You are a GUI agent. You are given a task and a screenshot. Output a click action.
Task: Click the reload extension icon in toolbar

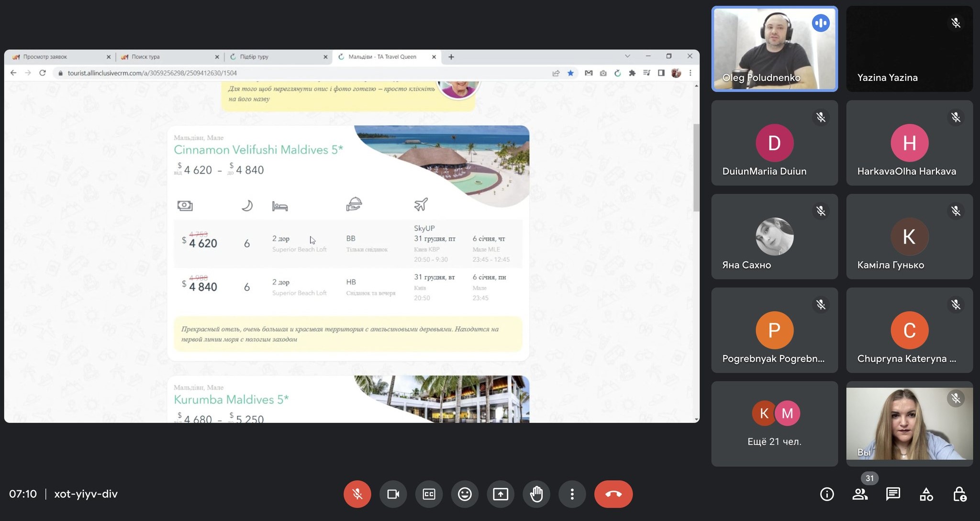tap(618, 73)
